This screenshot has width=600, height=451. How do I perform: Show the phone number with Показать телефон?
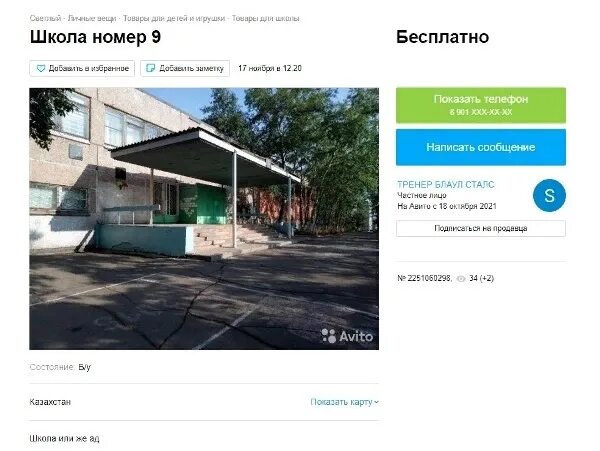[x=481, y=105]
